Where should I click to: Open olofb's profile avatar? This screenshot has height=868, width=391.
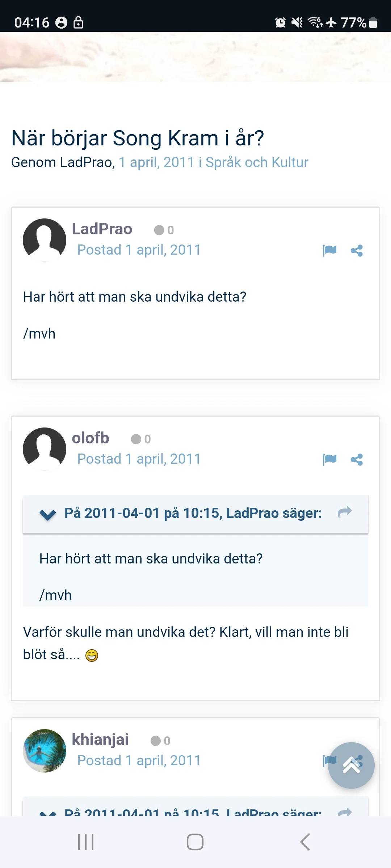tap(45, 449)
